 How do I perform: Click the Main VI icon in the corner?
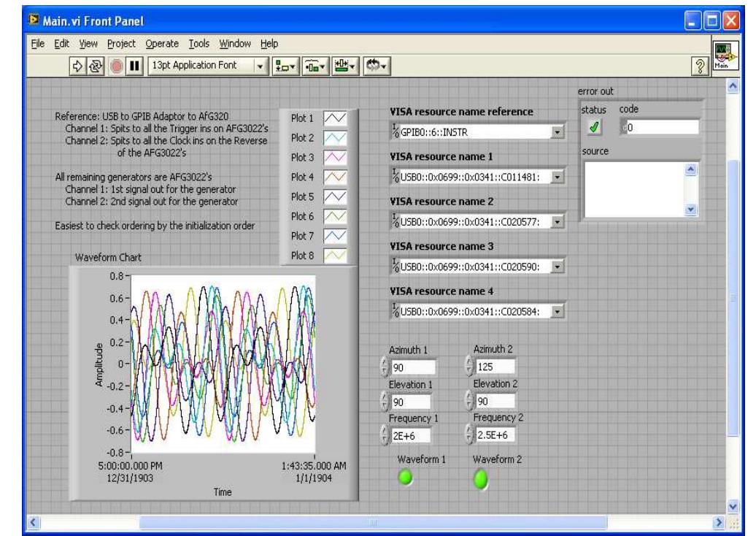tap(725, 55)
